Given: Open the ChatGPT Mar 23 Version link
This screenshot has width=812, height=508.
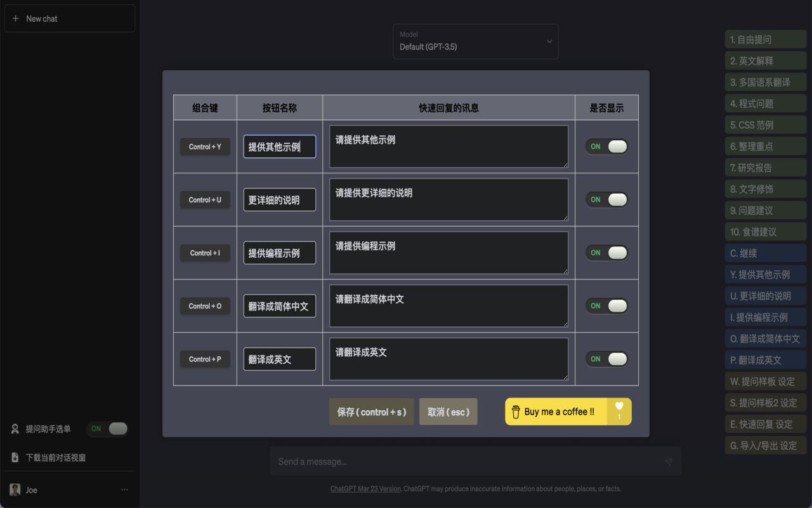Looking at the screenshot, I should [365, 488].
